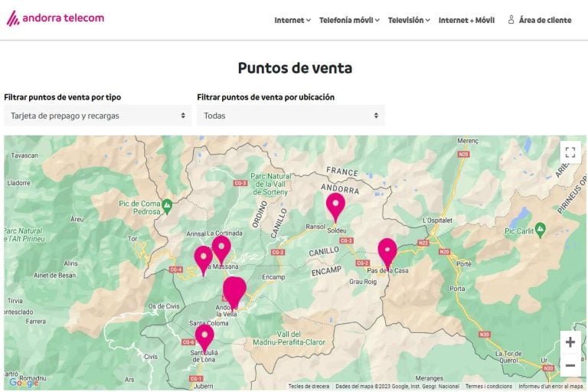Image resolution: width=588 pixels, height=392 pixels.
Task: Click the Vall del Madriu-Perafita-Claror label
Action: [289, 338]
